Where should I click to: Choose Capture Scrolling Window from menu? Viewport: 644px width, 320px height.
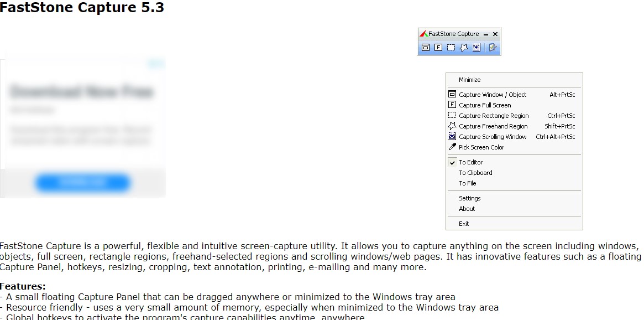pos(514,137)
